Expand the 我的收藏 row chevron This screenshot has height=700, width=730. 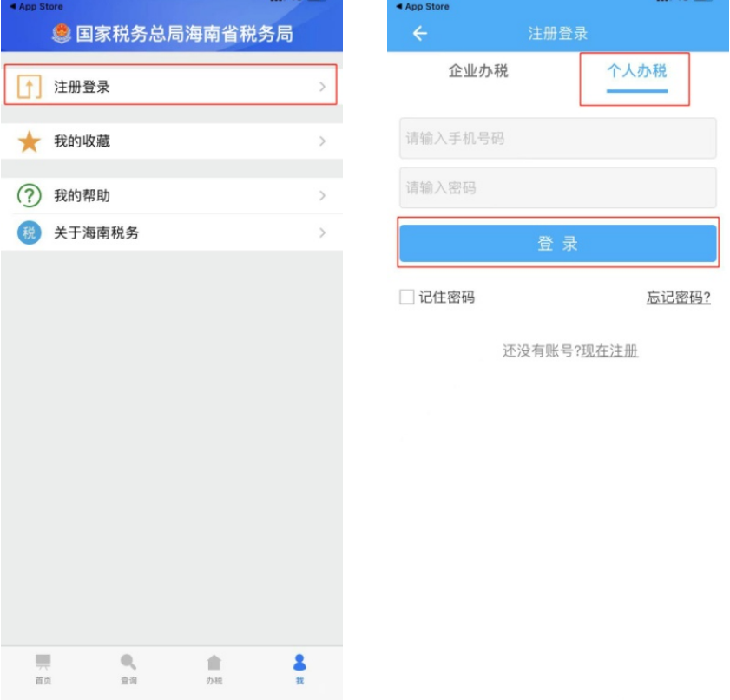point(322,141)
